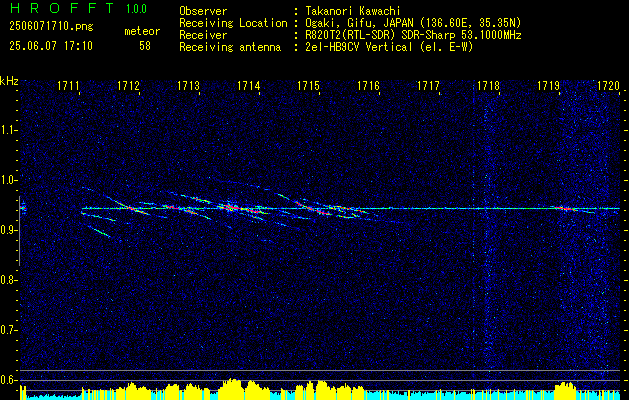Click the 1713 time axis marker

[189, 85]
